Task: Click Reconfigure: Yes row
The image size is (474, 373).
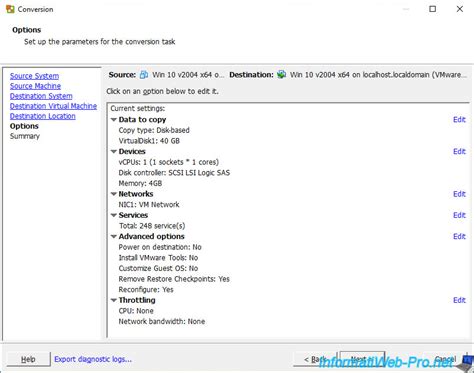Action: coord(146,290)
